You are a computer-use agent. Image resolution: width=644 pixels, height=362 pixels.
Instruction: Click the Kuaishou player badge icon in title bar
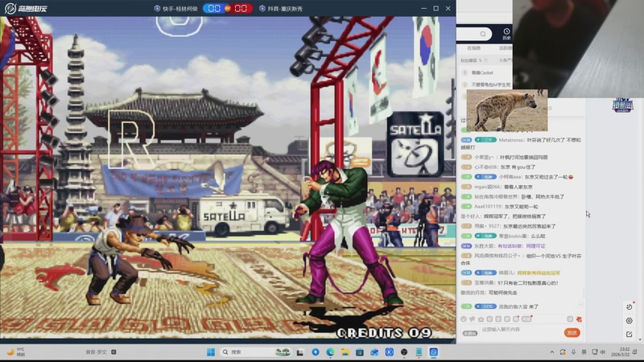point(157,8)
